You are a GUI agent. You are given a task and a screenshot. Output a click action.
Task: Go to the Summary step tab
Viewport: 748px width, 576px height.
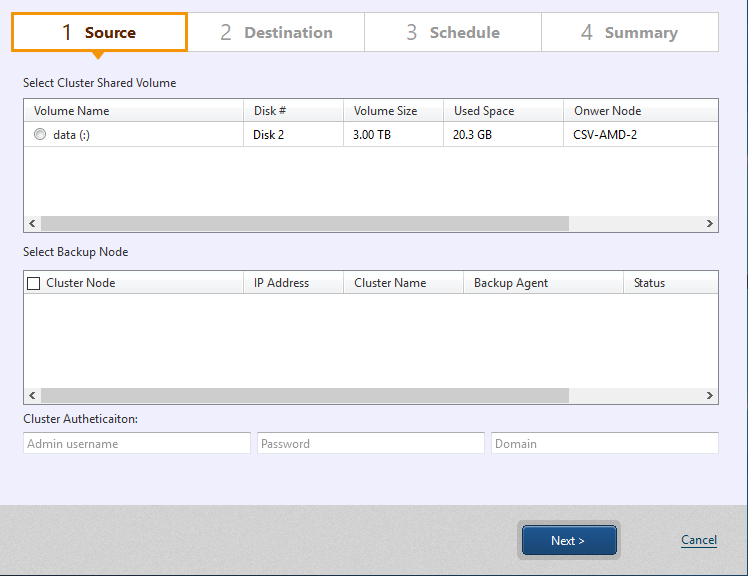coord(629,32)
